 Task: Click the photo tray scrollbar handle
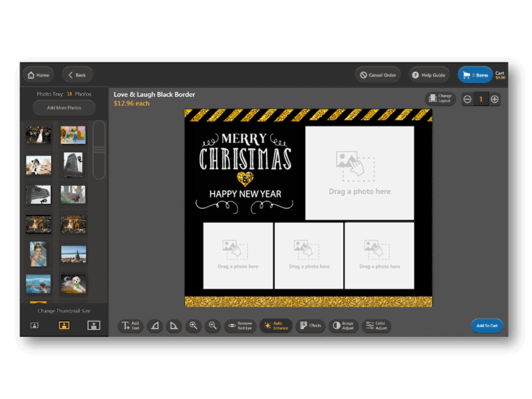[99, 150]
